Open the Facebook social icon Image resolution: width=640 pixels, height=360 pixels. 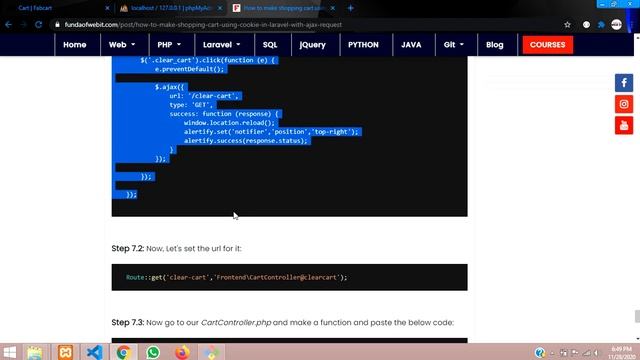[x=624, y=83]
